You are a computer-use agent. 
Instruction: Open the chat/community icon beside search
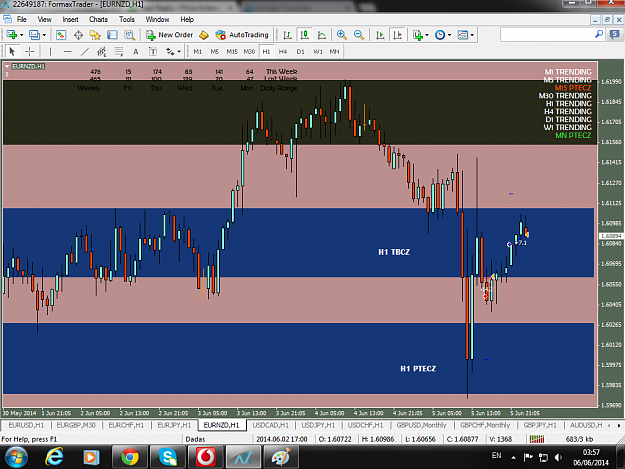(x=614, y=35)
